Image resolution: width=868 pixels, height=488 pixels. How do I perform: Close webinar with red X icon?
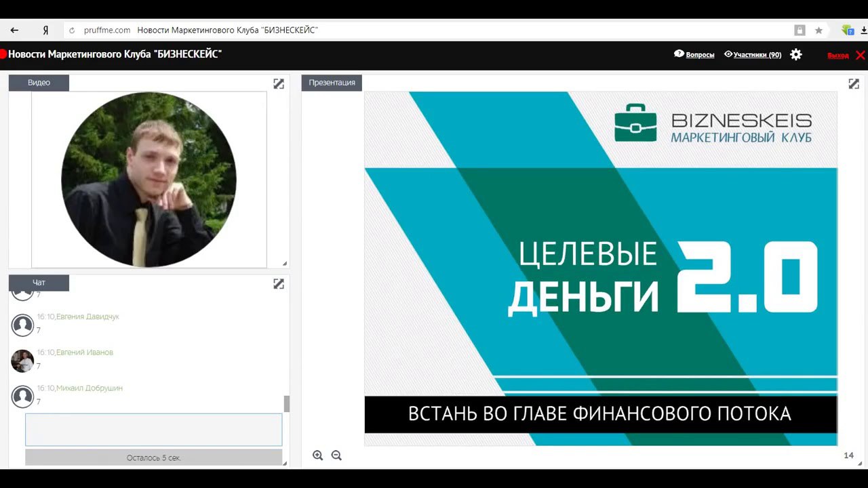[860, 55]
